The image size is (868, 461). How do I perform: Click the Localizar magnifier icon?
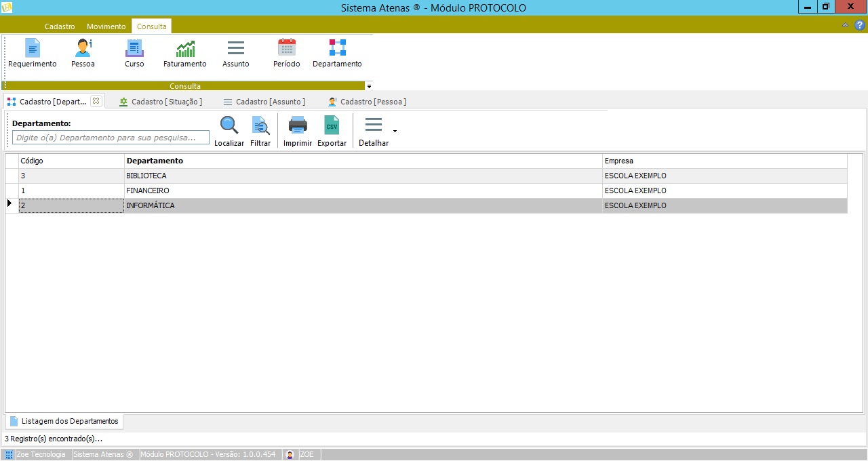pos(229,125)
